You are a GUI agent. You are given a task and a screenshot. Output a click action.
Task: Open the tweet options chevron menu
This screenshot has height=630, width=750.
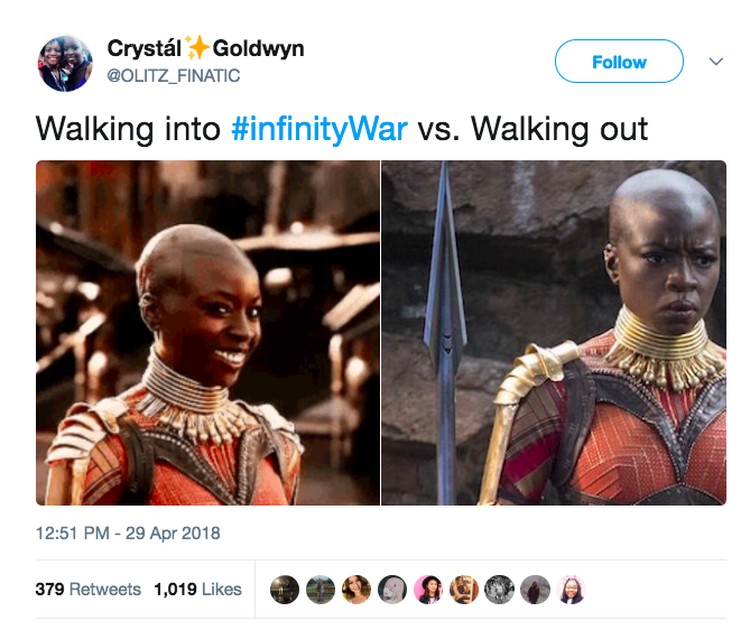[716, 62]
